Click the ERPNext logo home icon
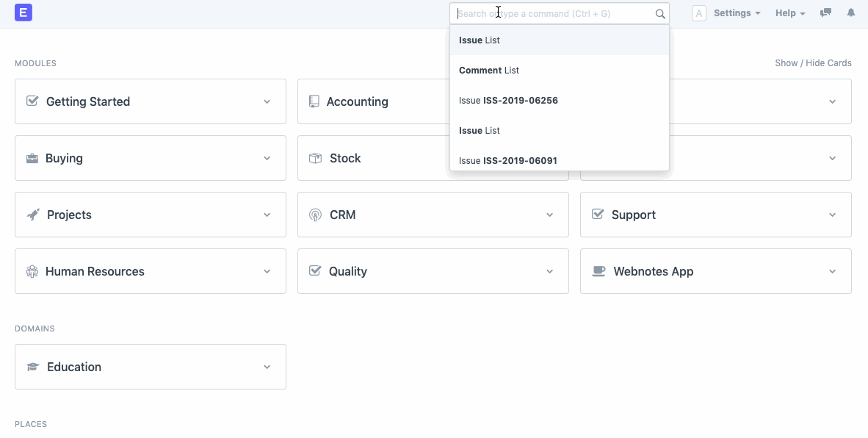This screenshot has height=438, width=868. coord(23,12)
